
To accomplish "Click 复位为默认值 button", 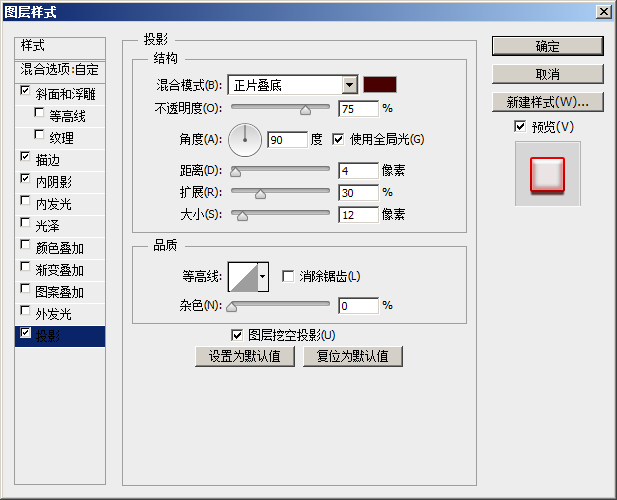I will pos(353,356).
